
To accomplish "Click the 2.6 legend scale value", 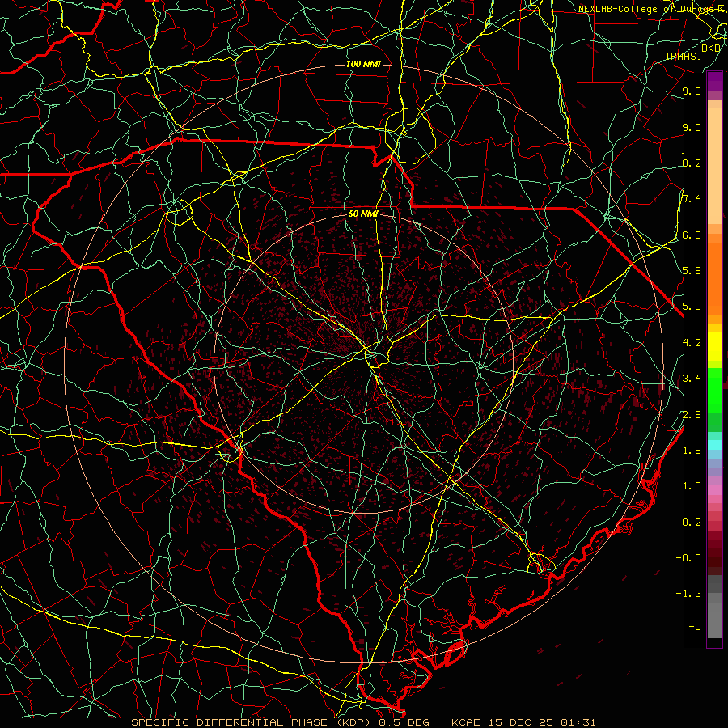I will pos(692,414).
